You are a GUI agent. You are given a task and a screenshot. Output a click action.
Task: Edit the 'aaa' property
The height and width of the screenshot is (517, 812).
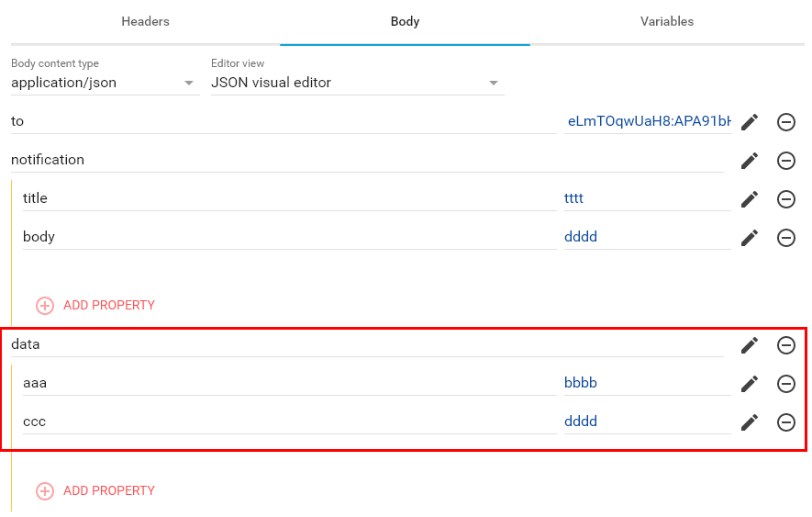pos(750,384)
